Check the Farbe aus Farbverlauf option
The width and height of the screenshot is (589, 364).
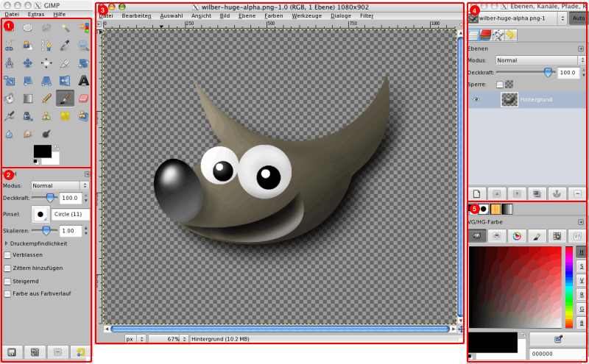pyautogui.click(x=7, y=293)
